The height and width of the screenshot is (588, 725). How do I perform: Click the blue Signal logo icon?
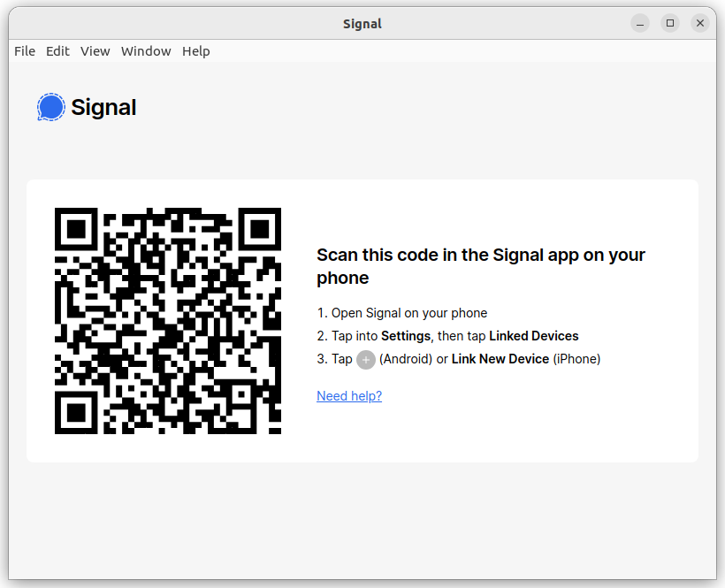click(51, 107)
